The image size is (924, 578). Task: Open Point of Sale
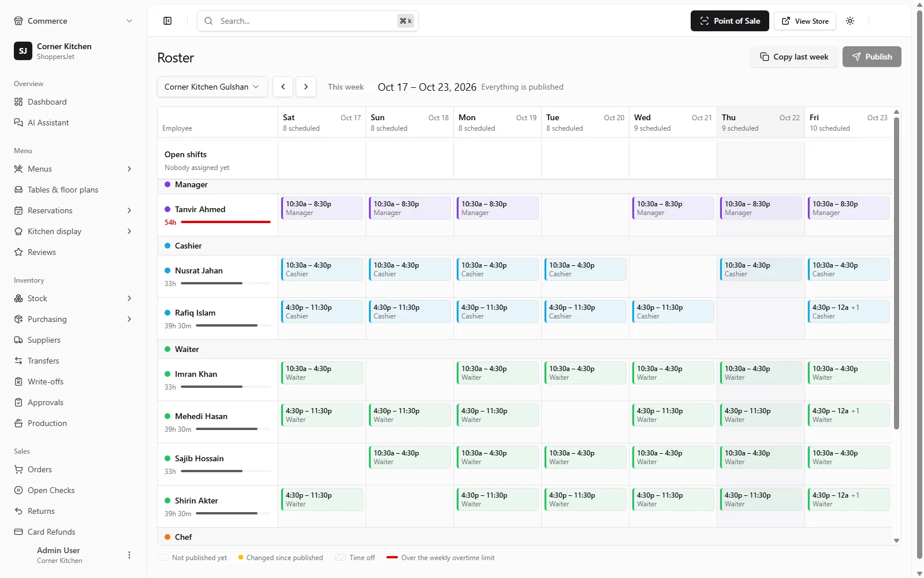[730, 21]
